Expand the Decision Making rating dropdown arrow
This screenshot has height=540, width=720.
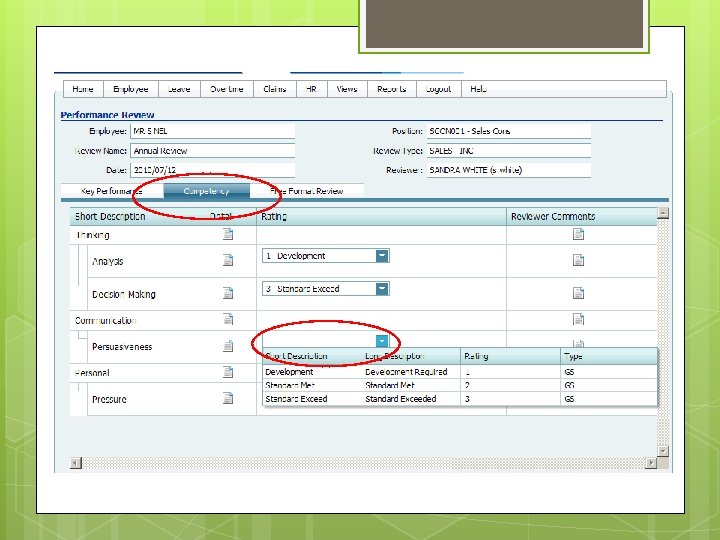pyautogui.click(x=382, y=289)
